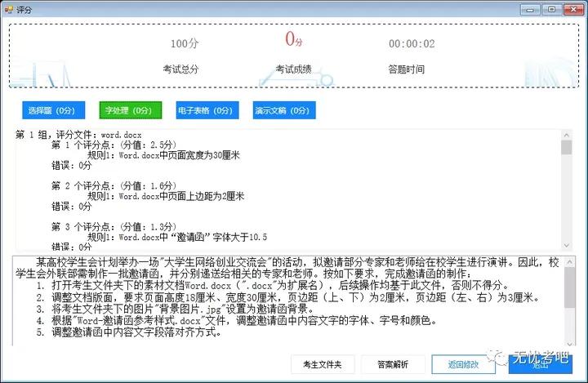Click question step 4 Word-邀请函参考样式.docx
The height and width of the screenshot is (383, 588).
point(237,321)
